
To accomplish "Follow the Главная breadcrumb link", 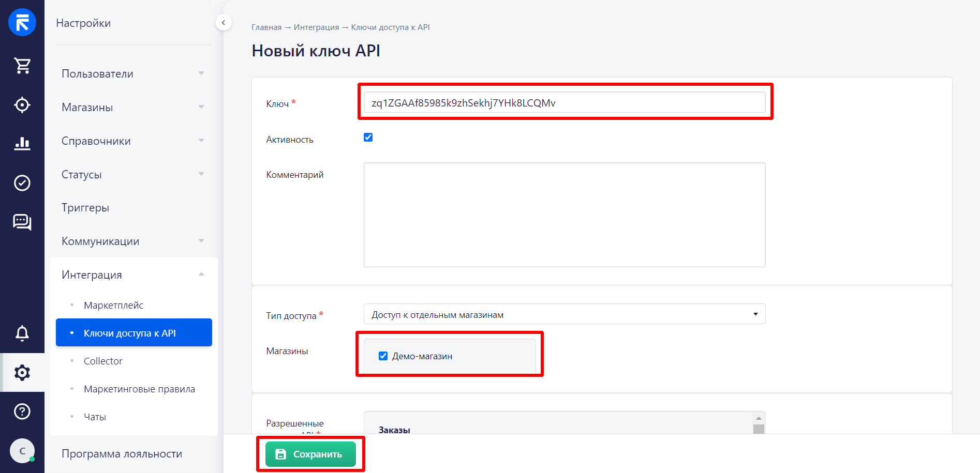I will tap(266, 27).
